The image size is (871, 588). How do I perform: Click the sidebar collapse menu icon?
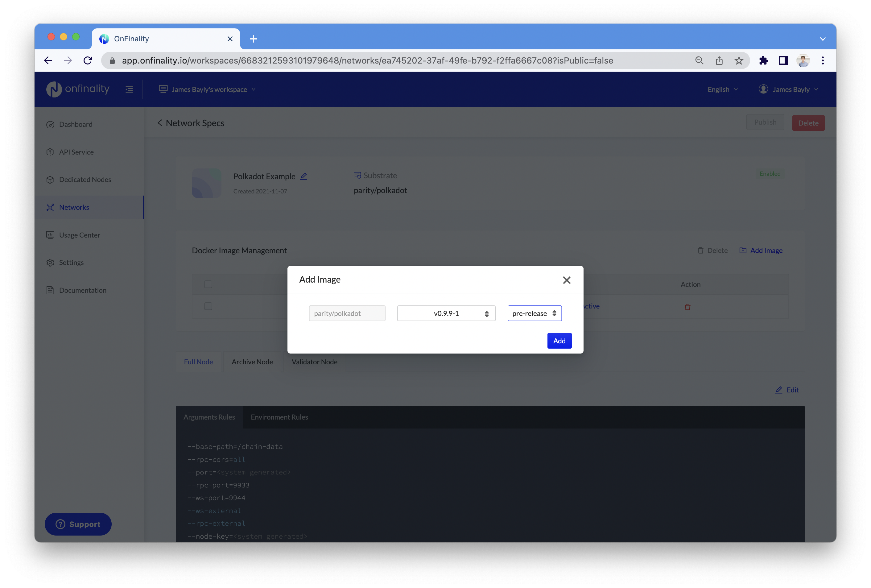129,89
